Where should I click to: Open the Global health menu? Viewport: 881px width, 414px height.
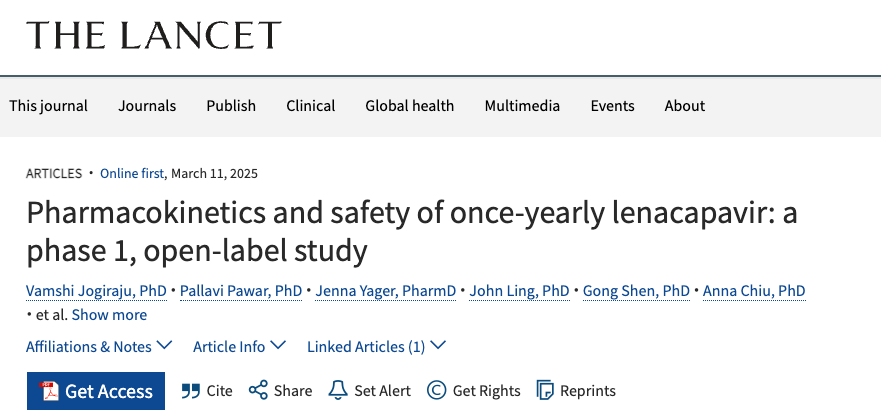[410, 106]
